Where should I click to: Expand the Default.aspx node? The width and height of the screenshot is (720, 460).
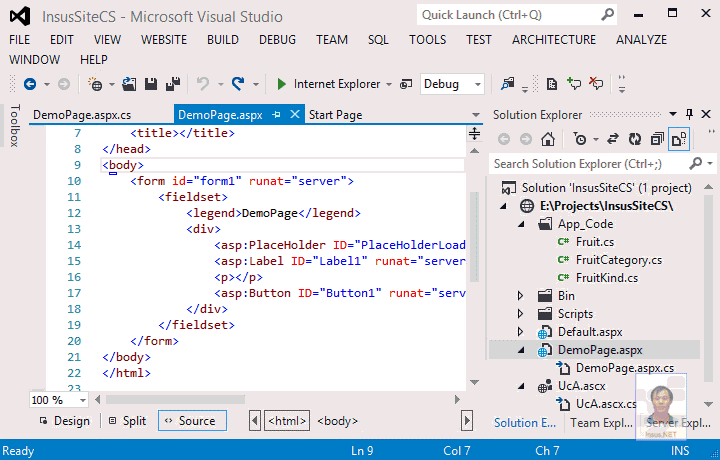coord(520,331)
